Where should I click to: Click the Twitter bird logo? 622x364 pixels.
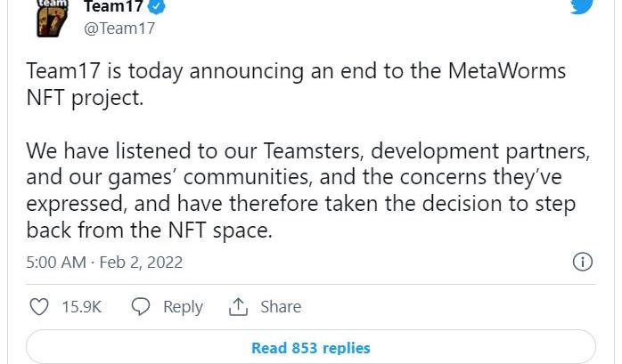point(582,7)
